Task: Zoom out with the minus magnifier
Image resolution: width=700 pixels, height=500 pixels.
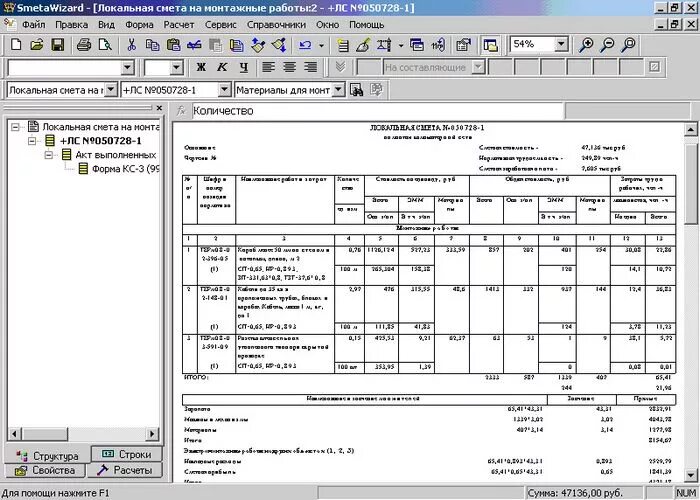Action: click(607, 45)
